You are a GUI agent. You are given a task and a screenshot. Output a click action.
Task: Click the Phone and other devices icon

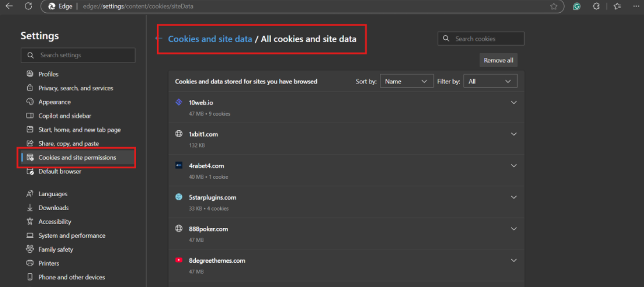(x=30, y=277)
